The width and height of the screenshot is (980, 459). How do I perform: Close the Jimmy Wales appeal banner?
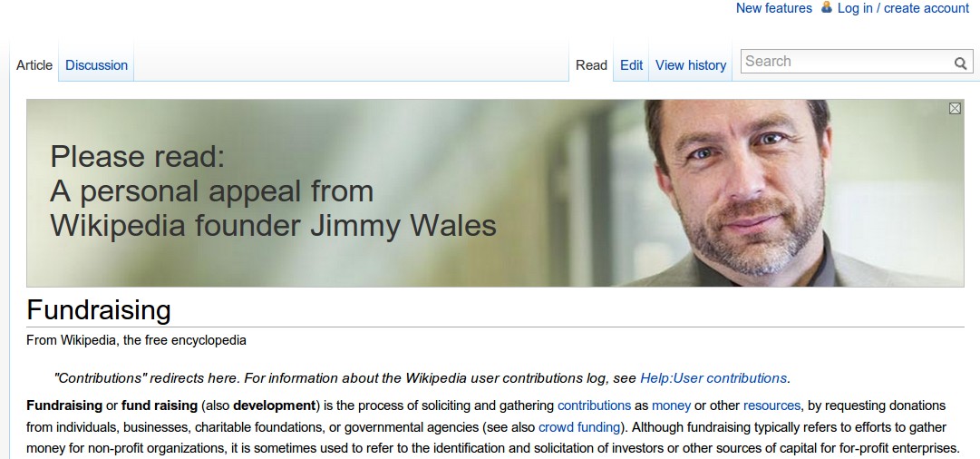click(x=955, y=109)
